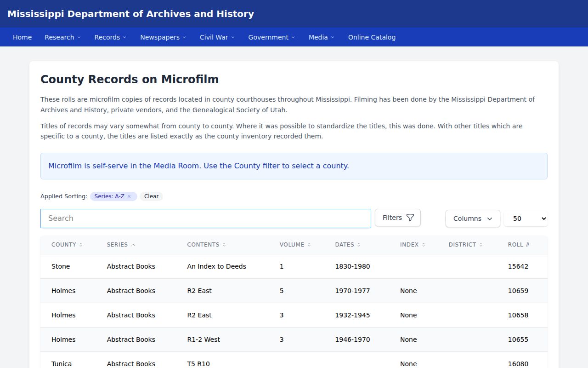Click the Roll # column header
The image size is (588, 368).
point(519,245)
